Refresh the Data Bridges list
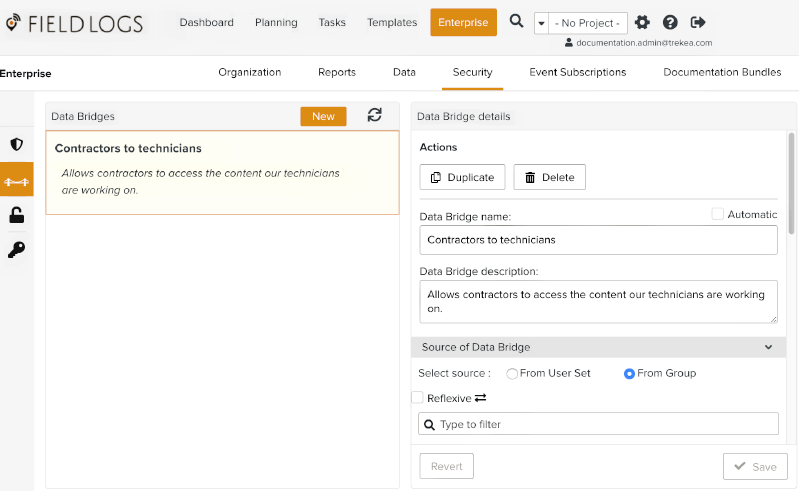The width and height of the screenshot is (799, 491). 374,116
